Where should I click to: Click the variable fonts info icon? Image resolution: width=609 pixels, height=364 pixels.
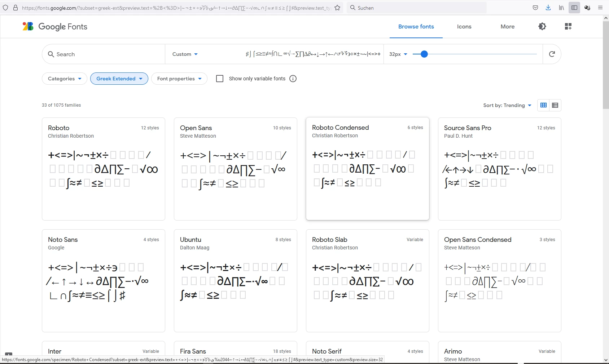pyautogui.click(x=293, y=79)
